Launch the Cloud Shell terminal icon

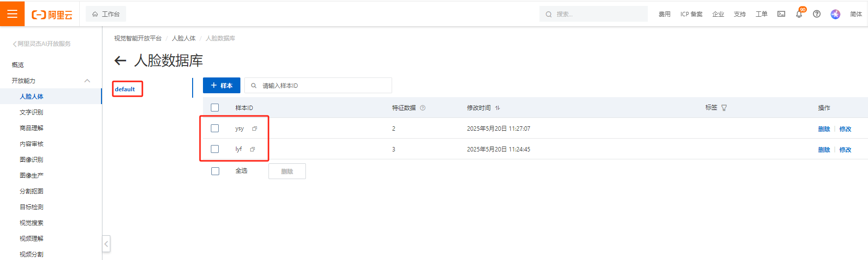coord(781,14)
